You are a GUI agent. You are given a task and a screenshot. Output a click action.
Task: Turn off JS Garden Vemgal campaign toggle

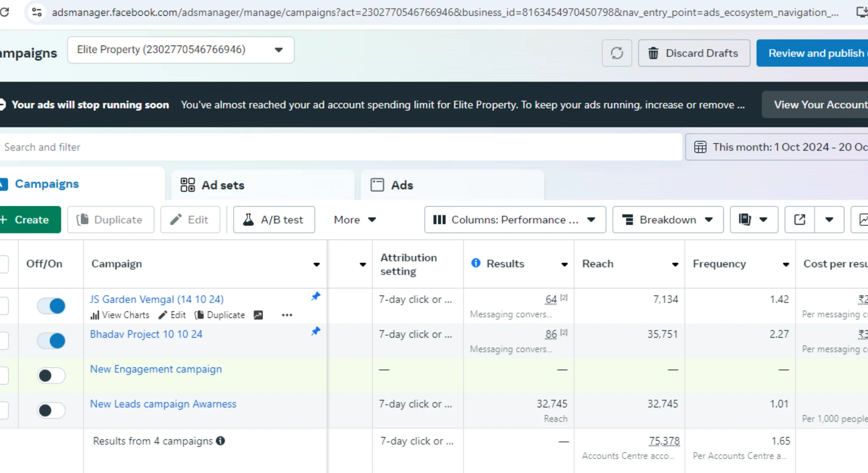pyautogui.click(x=51, y=306)
